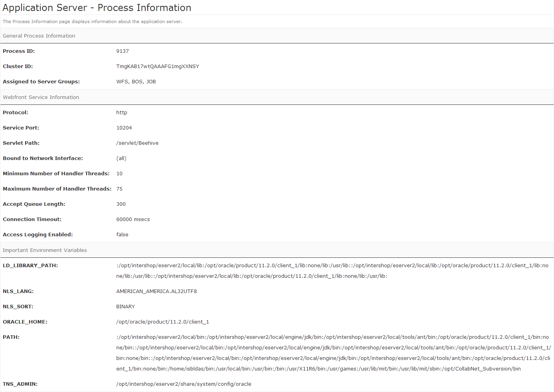Screen dimensions: 554x392
Task: Click the WFS server group label
Action: pos(122,81)
